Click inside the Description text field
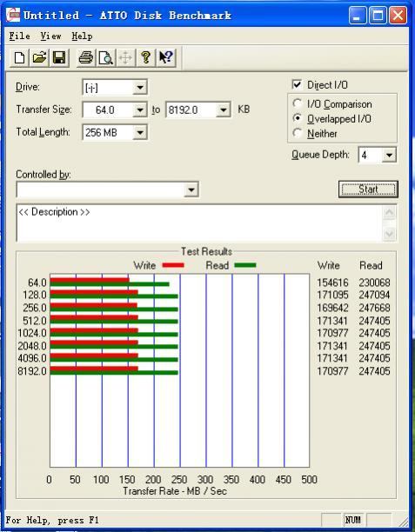 click(200, 223)
